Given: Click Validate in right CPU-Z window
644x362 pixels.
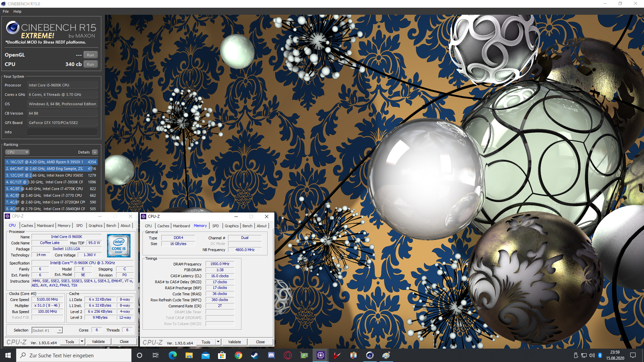Looking at the screenshot, I should pyautogui.click(x=234, y=342).
